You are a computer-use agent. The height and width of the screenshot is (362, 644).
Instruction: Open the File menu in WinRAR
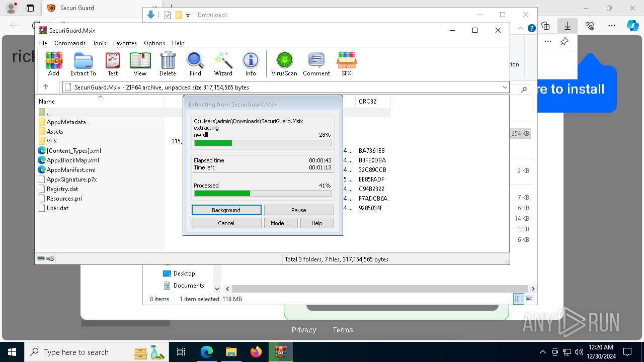click(x=43, y=43)
